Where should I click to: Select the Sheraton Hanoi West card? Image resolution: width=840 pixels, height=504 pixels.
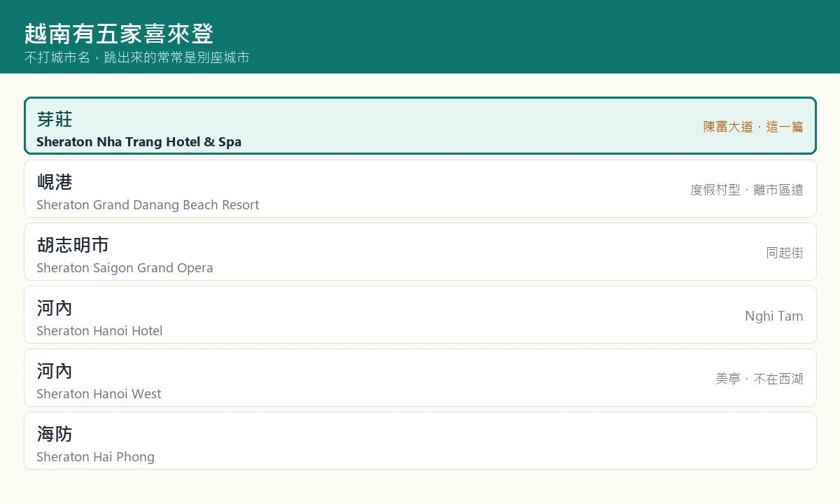(420, 378)
